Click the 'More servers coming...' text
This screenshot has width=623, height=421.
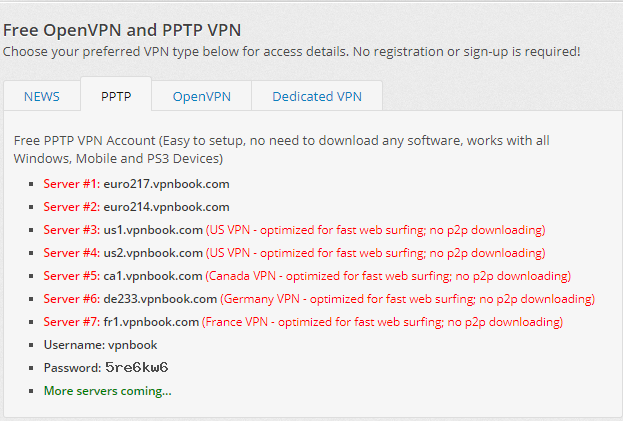[107, 391]
